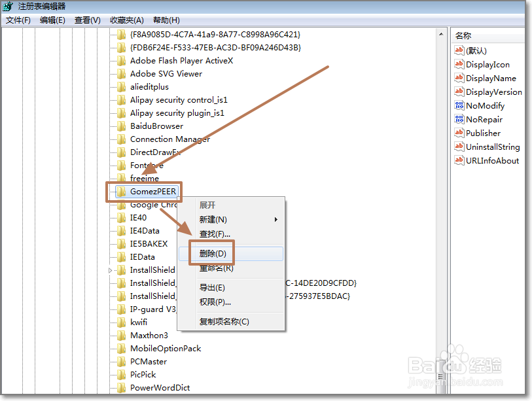Screen dimensions: 532x401
Task: Click the string value icon for (默认)
Action: coord(459,50)
